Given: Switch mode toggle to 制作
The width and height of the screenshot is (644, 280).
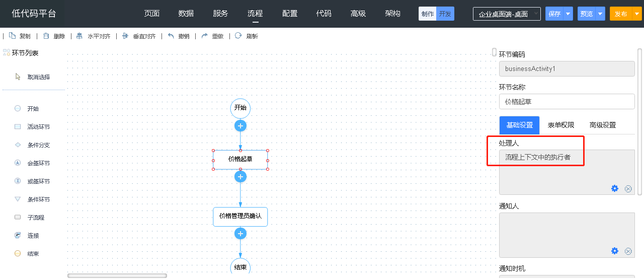Looking at the screenshot, I should pos(428,14).
